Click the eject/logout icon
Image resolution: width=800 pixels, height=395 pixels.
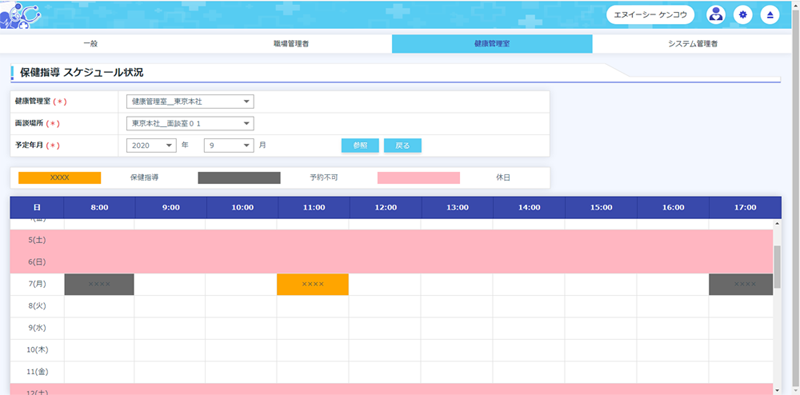click(770, 15)
